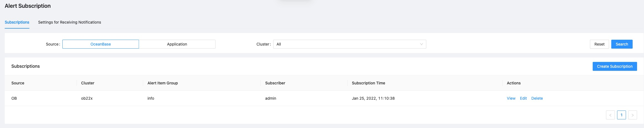Go to previous page arrow
The image size is (644, 128).
click(x=610, y=115)
